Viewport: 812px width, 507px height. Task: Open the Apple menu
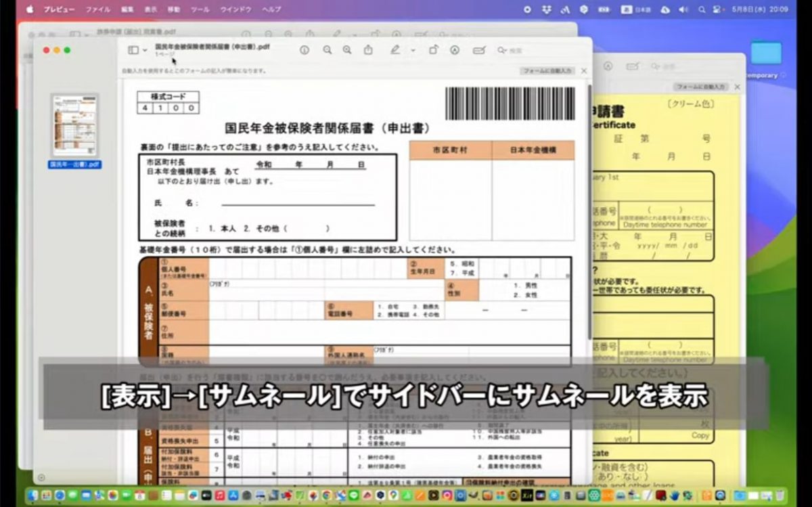(29, 9)
